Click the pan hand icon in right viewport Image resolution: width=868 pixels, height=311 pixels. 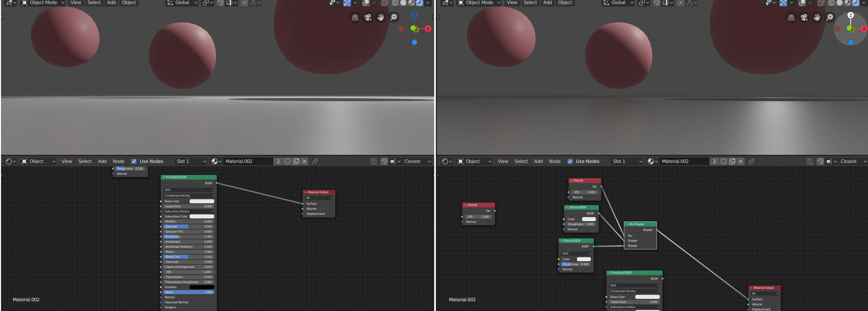coord(817,17)
